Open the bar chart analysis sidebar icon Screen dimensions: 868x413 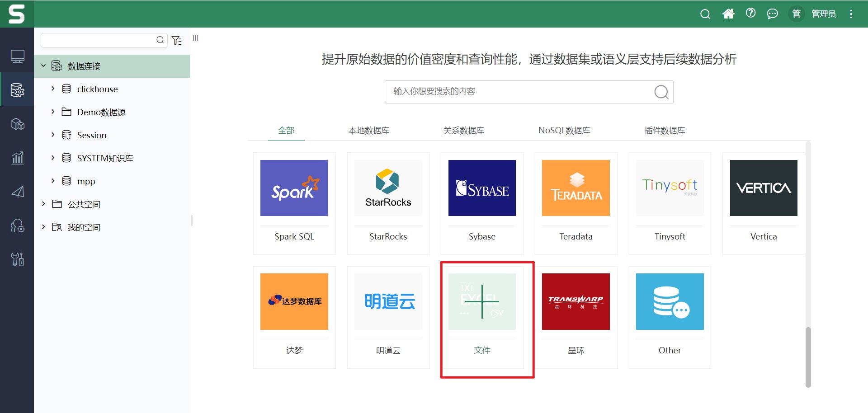(17, 158)
